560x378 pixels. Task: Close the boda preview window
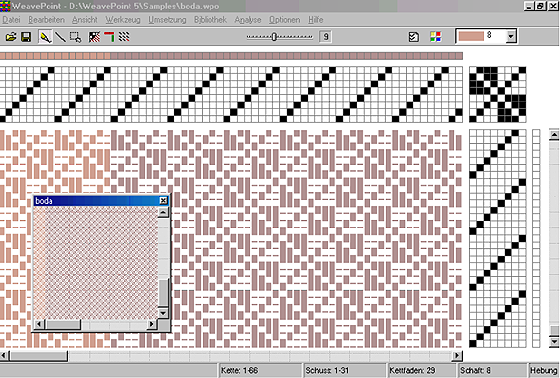point(163,201)
